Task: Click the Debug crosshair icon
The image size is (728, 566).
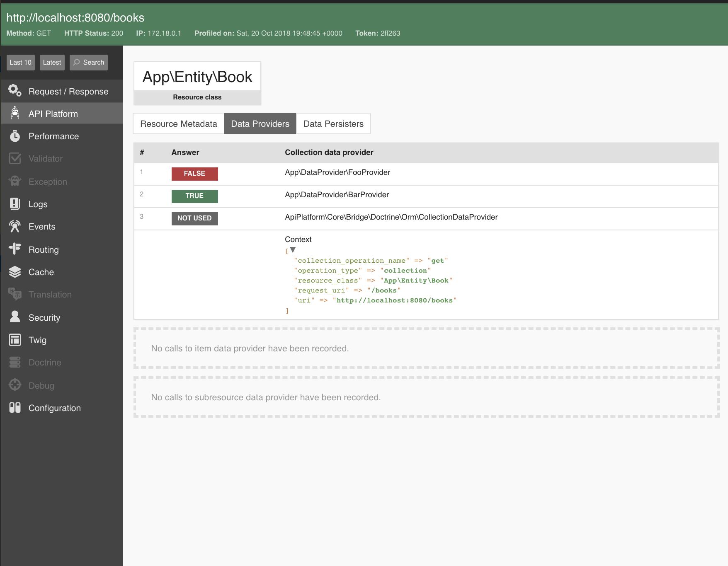Action: [x=15, y=385]
